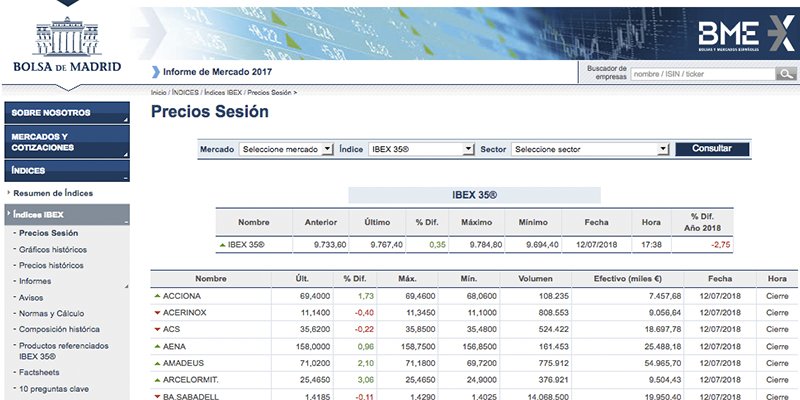This screenshot has width=800, height=400.
Task: Open Precios históricos
Action: [51, 265]
